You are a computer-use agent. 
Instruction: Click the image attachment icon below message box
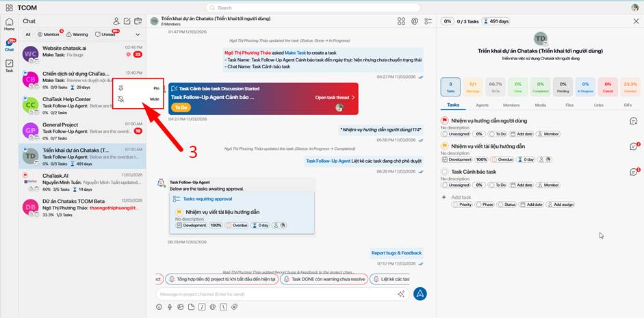coord(180,307)
